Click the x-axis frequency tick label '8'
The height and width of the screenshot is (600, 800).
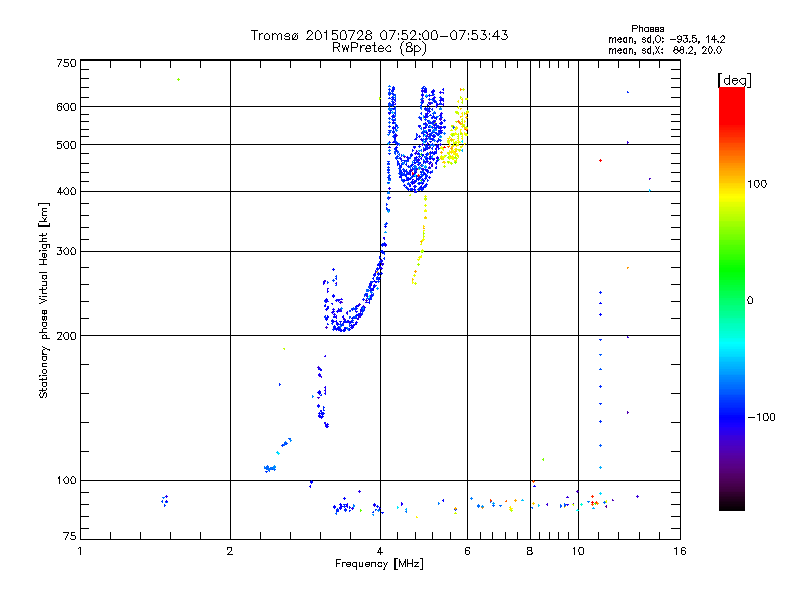[x=530, y=552]
